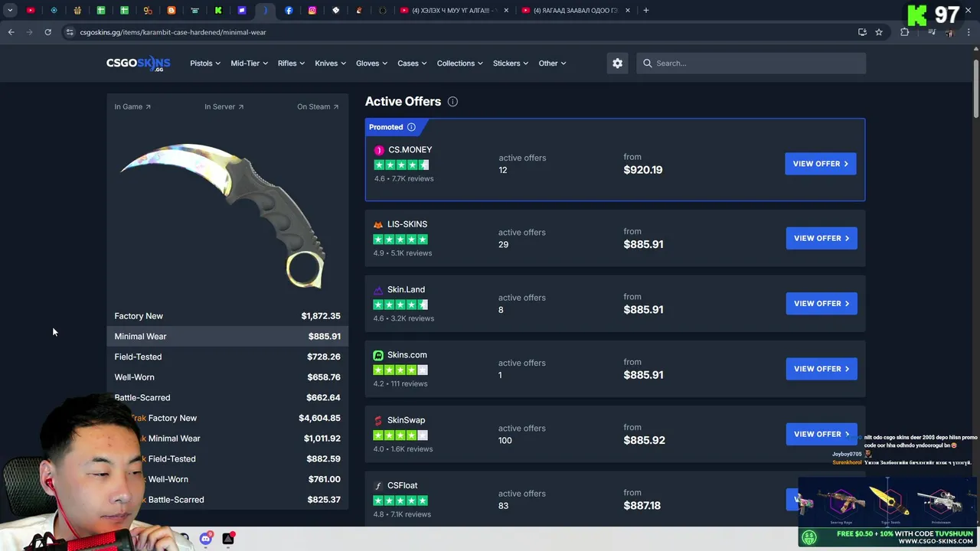980x551 pixels.
Task: Click the browser address bar URL
Action: pyautogui.click(x=173, y=32)
